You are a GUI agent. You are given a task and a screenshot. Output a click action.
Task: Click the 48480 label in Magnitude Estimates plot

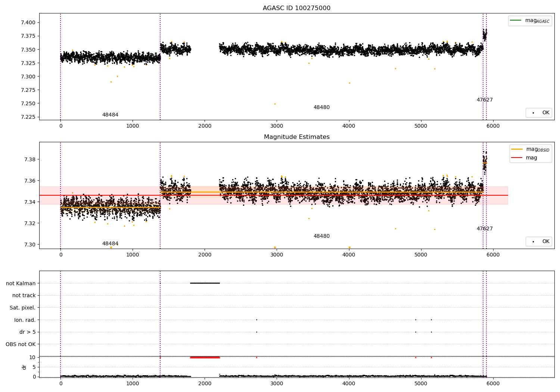pos(321,236)
